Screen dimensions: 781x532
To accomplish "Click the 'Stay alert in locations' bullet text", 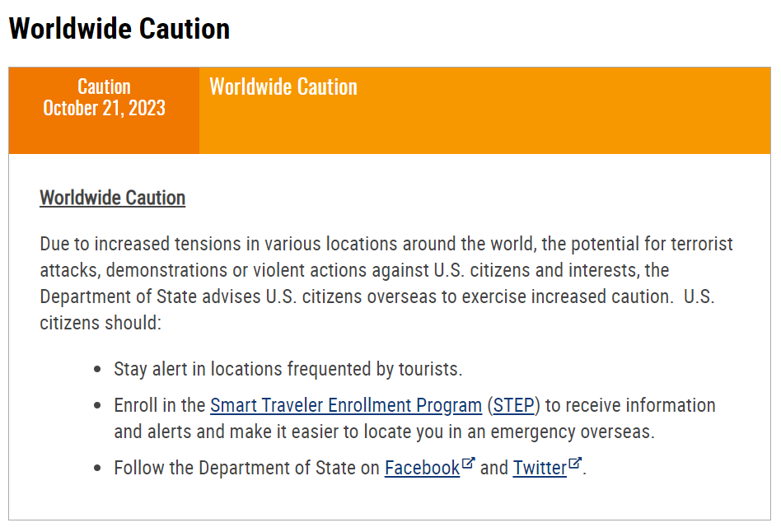I will (288, 369).
